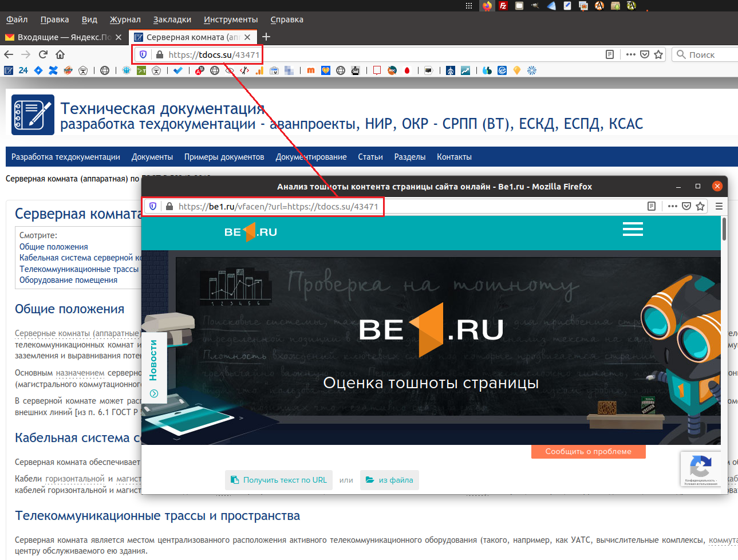Follow the Общие положения link under Смотрите
Image resolution: width=738 pixels, height=560 pixels.
point(54,247)
